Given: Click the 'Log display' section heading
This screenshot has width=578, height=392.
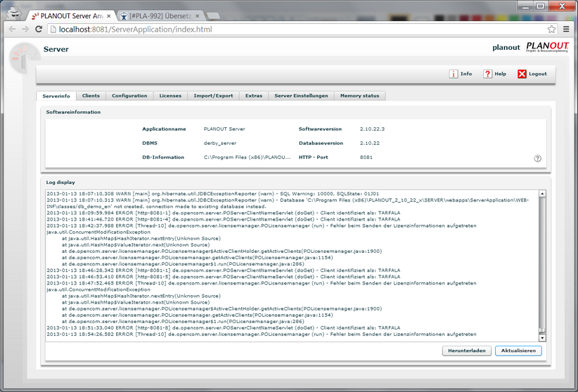Looking at the screenshot, I should (60, 183).
